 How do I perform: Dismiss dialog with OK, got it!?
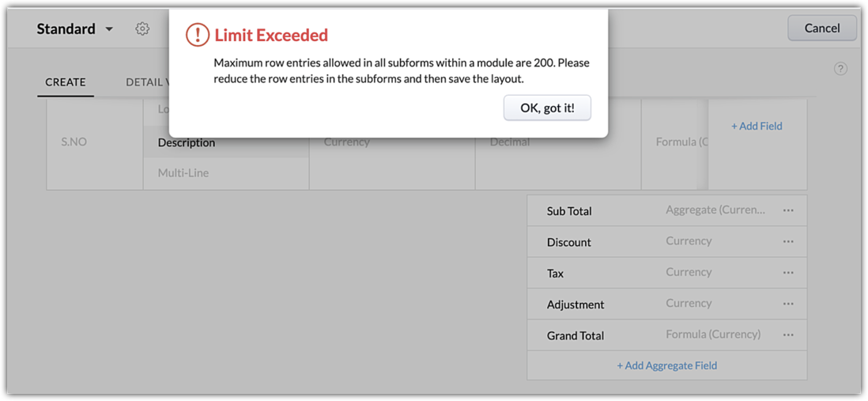[547, 108]
